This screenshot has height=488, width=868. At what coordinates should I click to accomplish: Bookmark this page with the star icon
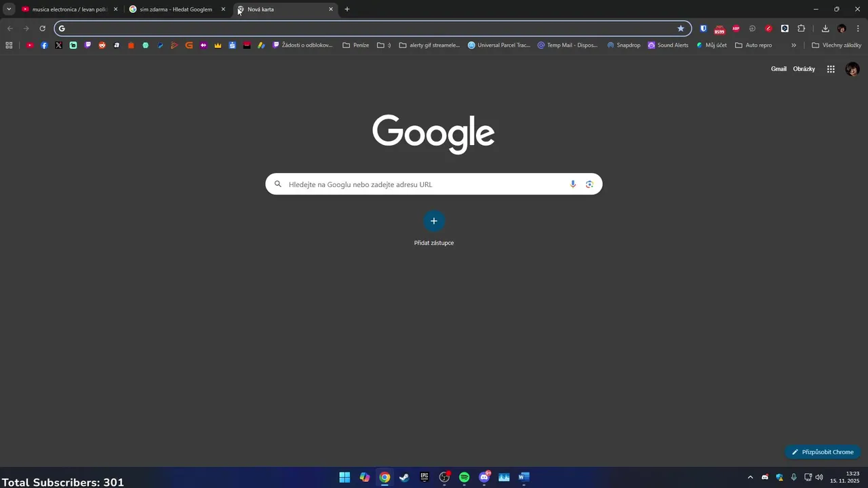(681, 28)
